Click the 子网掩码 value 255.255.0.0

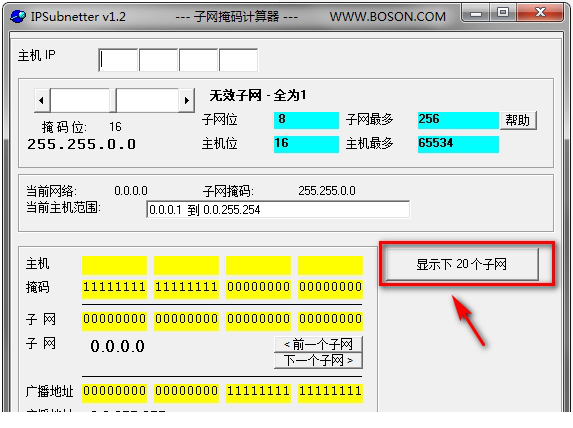pos(327,191)
